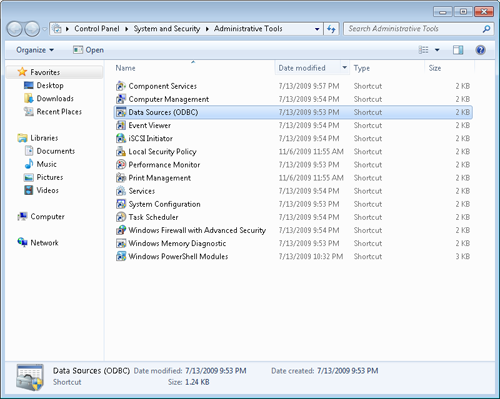Click Administrative Tools breadcrumb

coord(248,29)
